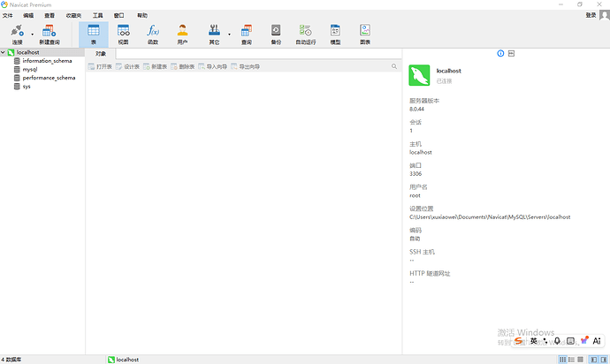This screenshot has width=610, height=364.
Task: Click the port value 3306
Action: pos(416,174)
